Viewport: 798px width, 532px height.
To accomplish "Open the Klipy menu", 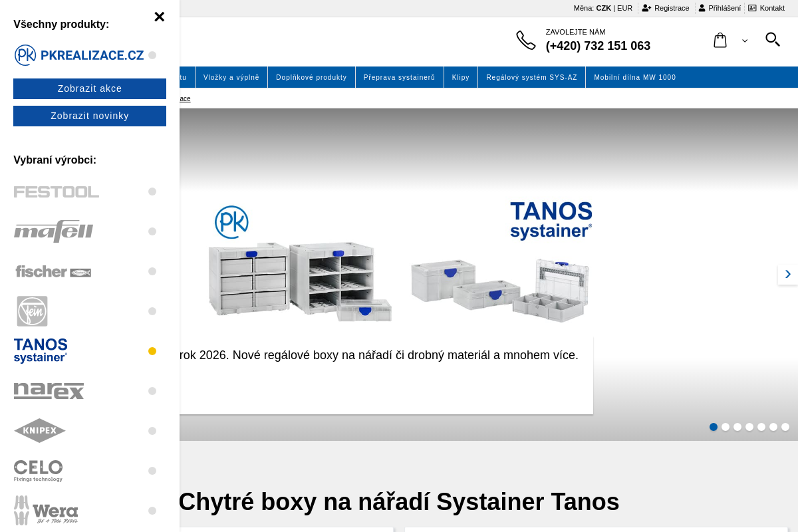I will (x=461, y=77).
